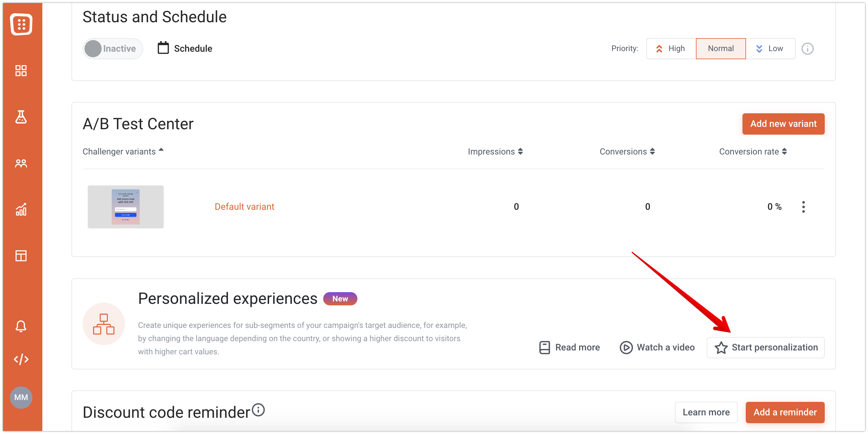The image size is (868, 434).
Task: Open the MM user avatar menu
Action: (21, 397)
